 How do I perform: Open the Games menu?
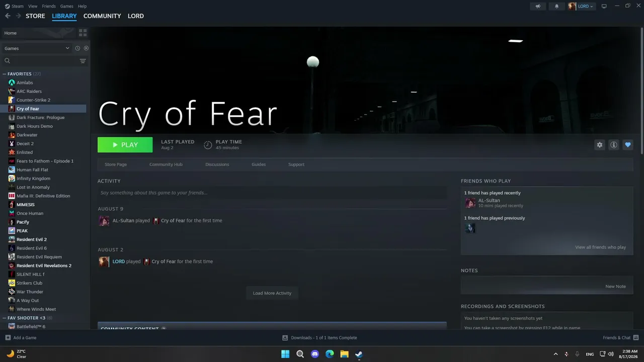(x=66, y=6)
